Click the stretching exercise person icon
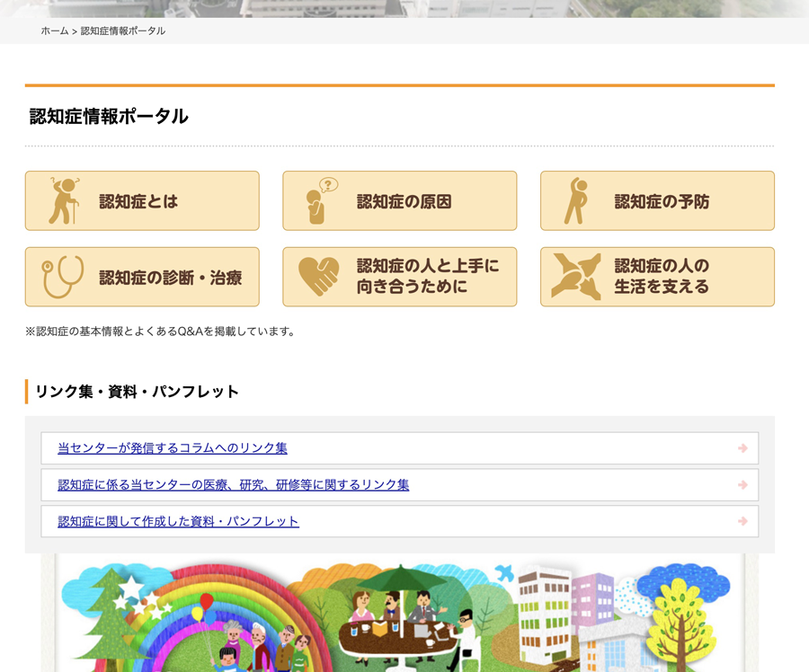The image size is (809, 672). click(x=576, y=200)
